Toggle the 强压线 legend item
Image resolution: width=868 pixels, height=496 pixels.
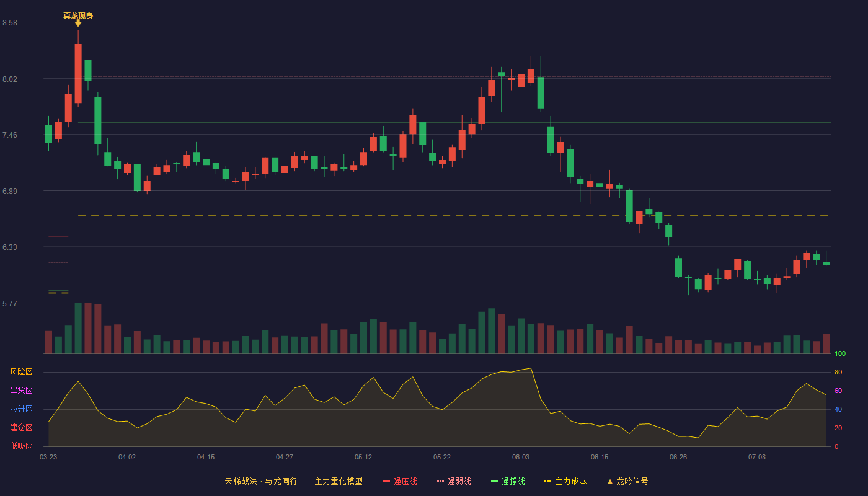(x=400, y=481)
